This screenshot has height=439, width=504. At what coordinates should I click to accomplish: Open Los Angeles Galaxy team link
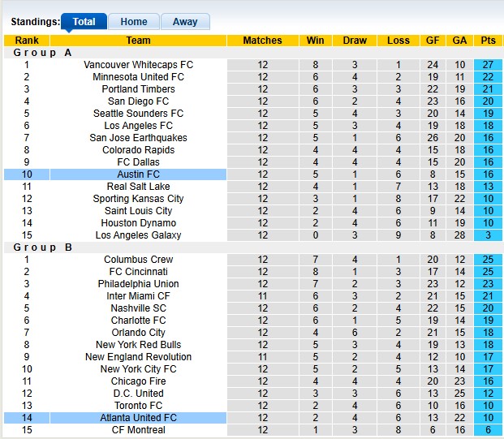[x=139, y=235]
